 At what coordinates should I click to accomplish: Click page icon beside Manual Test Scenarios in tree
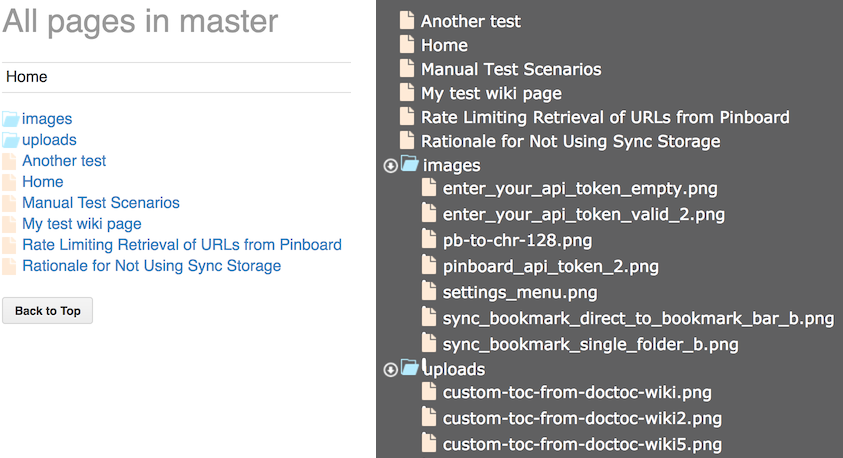407,69
